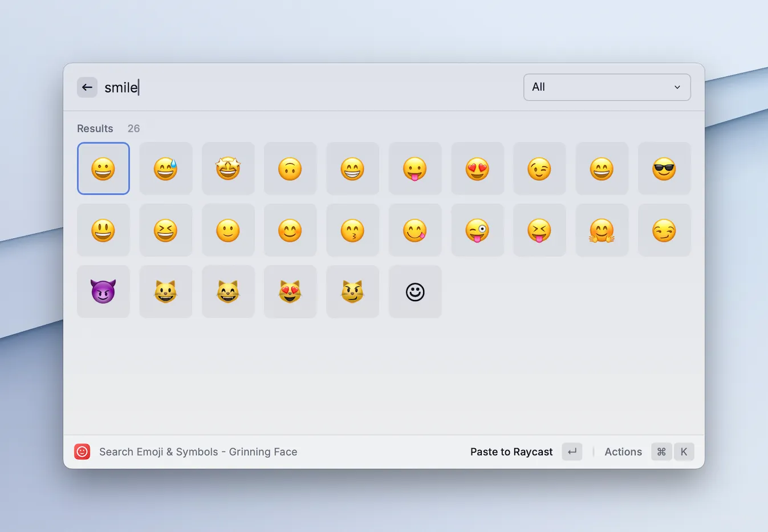Choose the grinning face with sweat emoji
The height and width of the screenshot is (532, 768).
166,168
